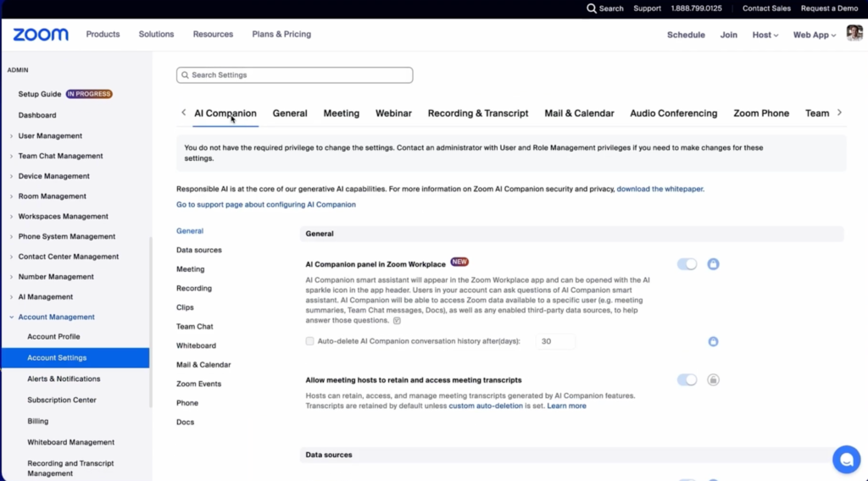Open the download the whitepaper link
The width and height of the screenshot is (868, 481).
coord(659,189)
